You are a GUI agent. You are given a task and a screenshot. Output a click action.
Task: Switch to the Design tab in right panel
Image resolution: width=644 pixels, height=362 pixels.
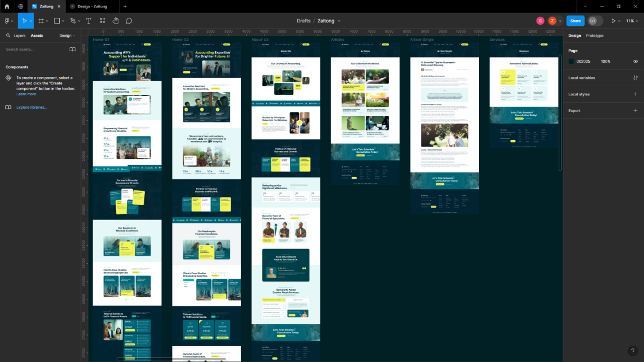coord(574,36)
